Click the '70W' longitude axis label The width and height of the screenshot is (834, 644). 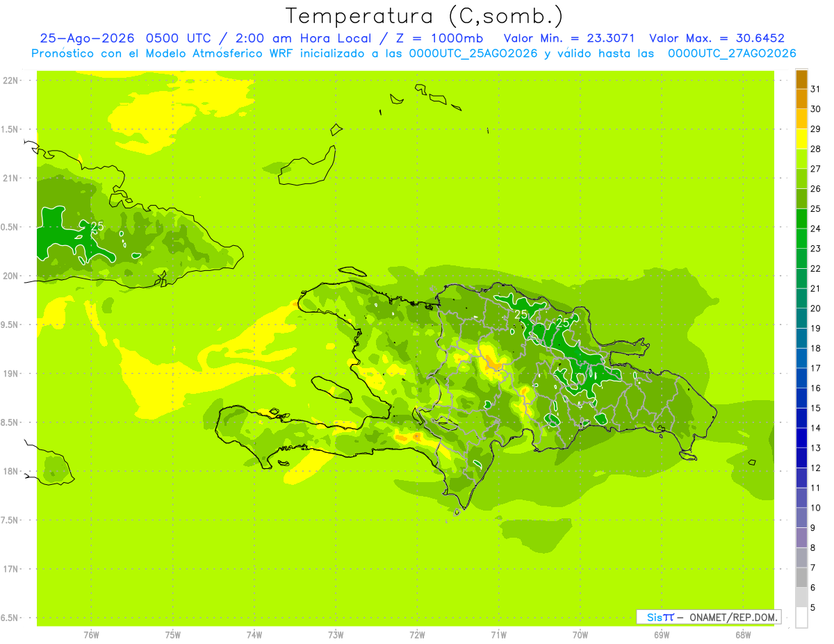[580, 634]
